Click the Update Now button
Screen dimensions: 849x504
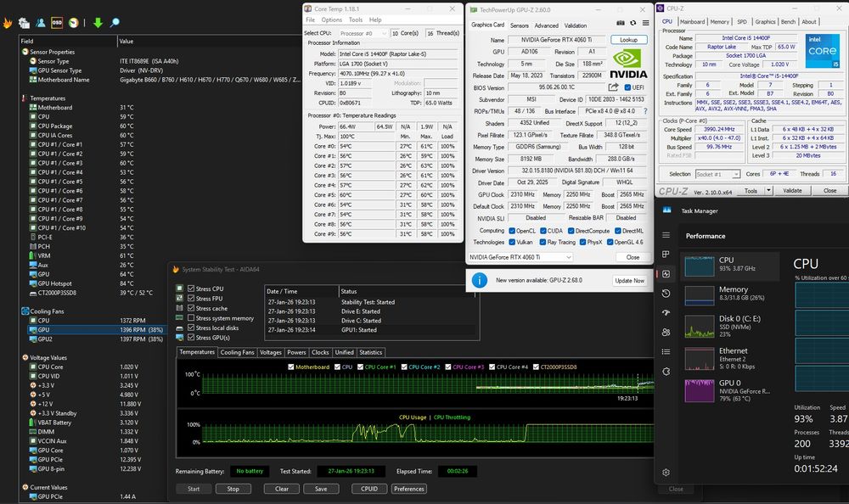pyautogui.click(x=629, y=280)
